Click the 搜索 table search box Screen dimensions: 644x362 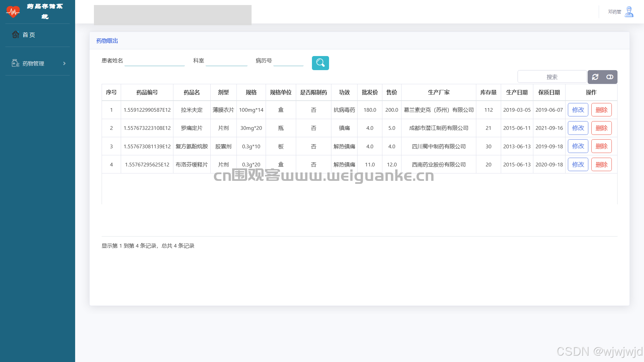552,77
